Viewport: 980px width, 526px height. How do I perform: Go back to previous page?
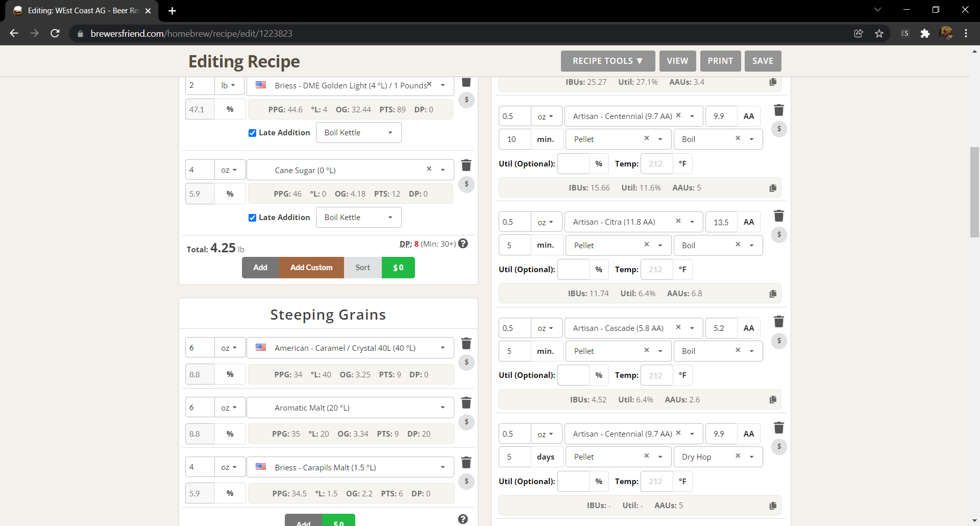click(x=14, y=33)
